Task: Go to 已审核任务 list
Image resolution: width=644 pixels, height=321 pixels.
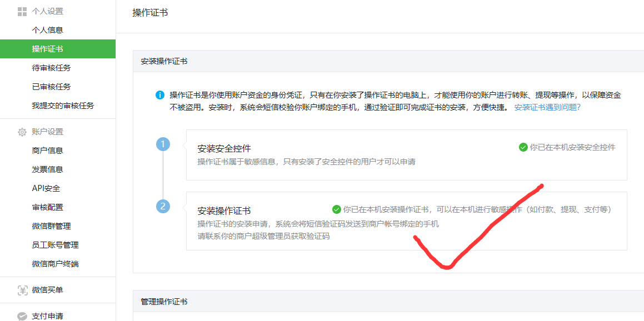Action: 51,87
